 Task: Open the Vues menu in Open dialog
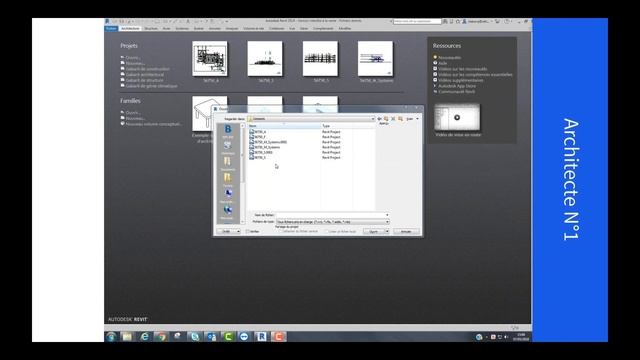(412, 119)
